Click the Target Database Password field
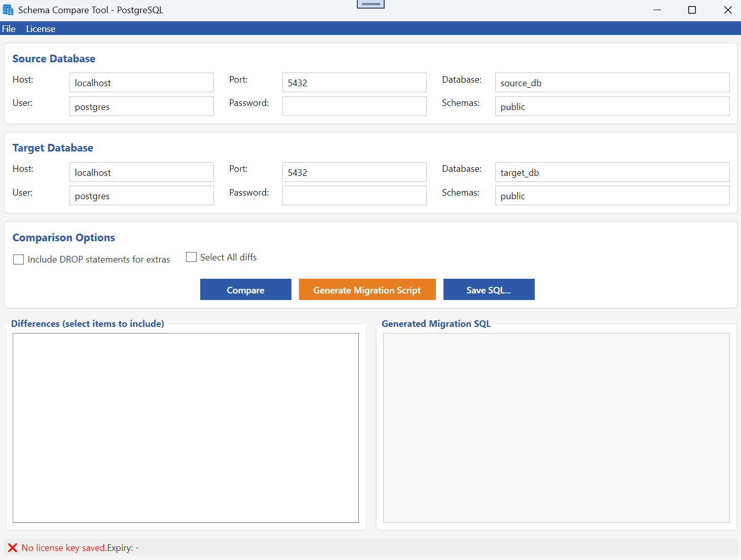The height and width of the screenshot is (560, 741). point(354,196)
